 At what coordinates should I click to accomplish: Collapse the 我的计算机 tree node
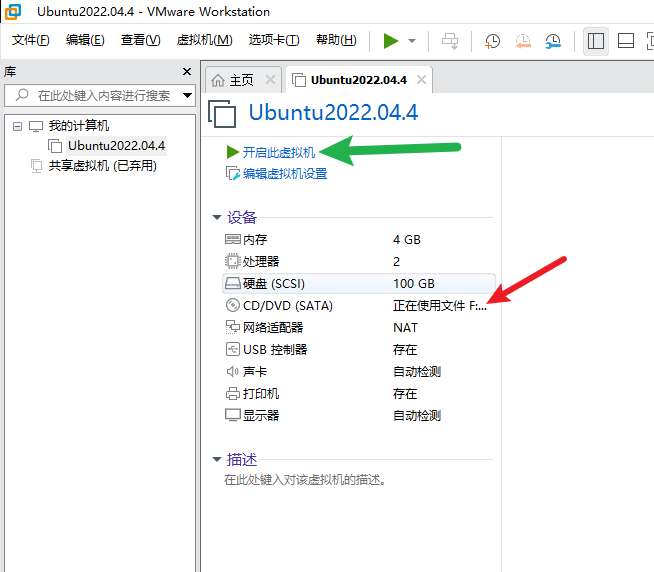[x=17, y=126]
